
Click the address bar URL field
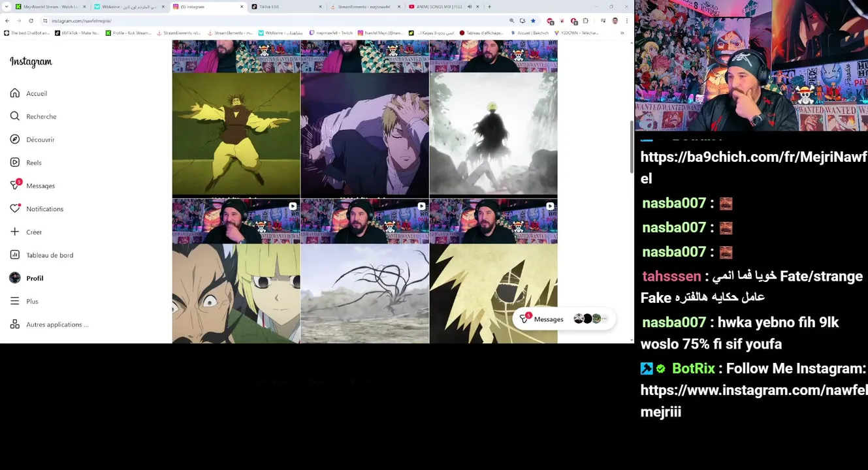coord(274,21)
